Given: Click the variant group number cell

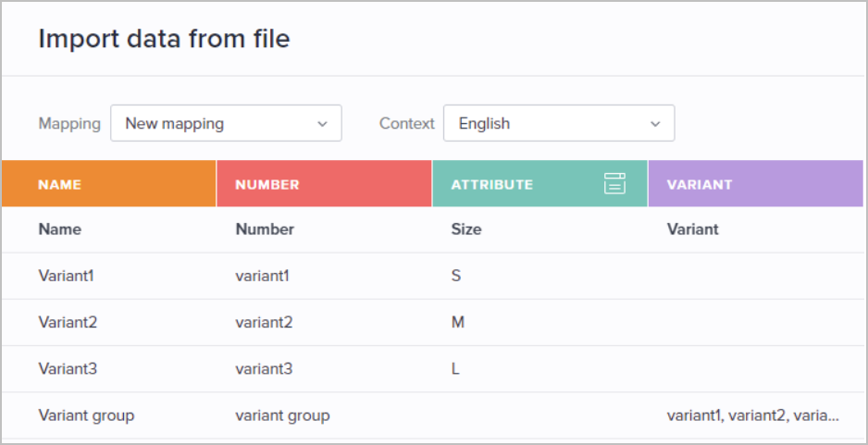Looking at the screenshot, I should tap(282, 415).
